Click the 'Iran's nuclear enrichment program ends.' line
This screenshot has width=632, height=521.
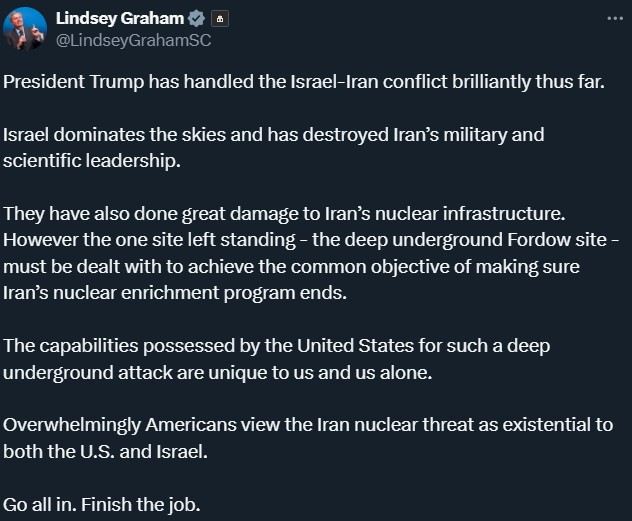[x=175, y=293]
